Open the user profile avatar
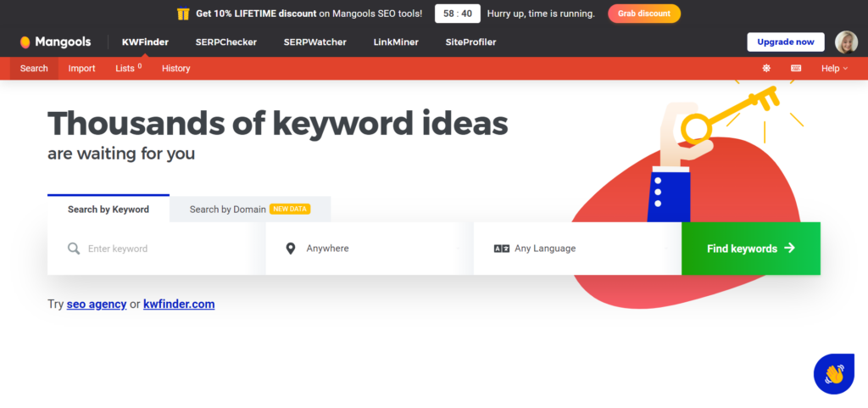Screen dimensions: 868x408 coord(847,42)
